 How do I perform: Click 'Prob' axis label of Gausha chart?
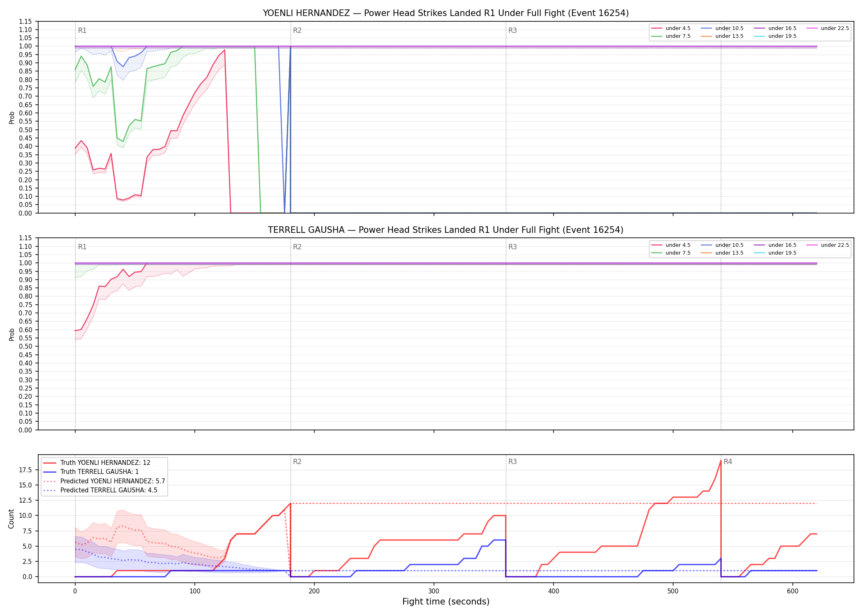click(12, 334)
